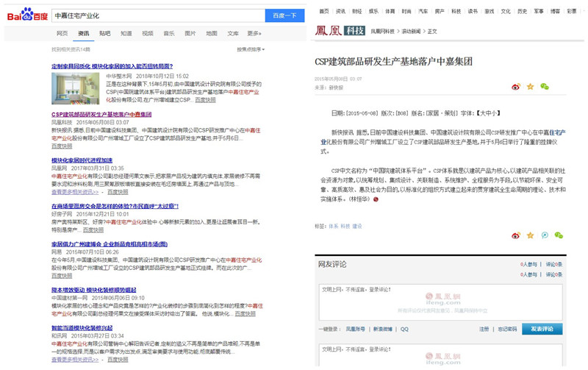This screenshot has width=588, height=370.
Task: Open 百度快照 of the 中华整木网 result
Action: pyautogui.click(x=206, y=100)
